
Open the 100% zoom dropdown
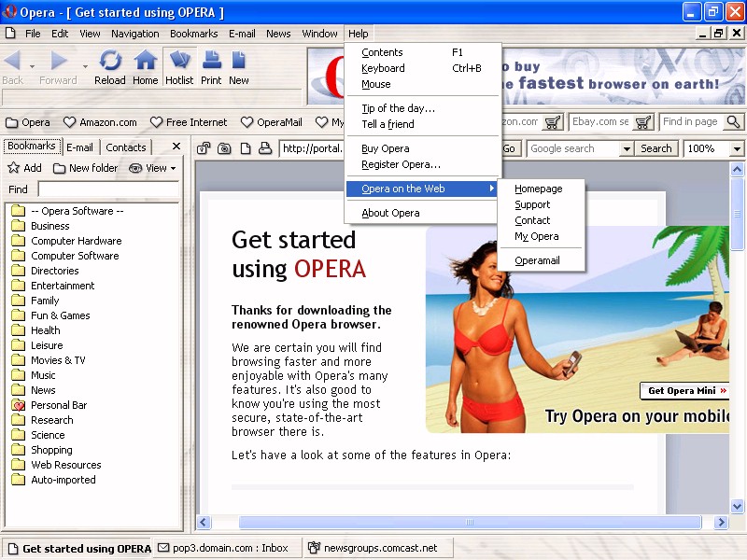pyautogui.click(x=737, y=148)
